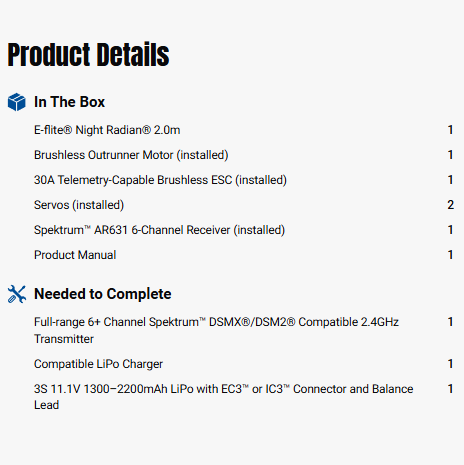Click the wrench and screwdriver tools icon
The height and width of the screenshot is (465, 464).
tap(17, 294)
